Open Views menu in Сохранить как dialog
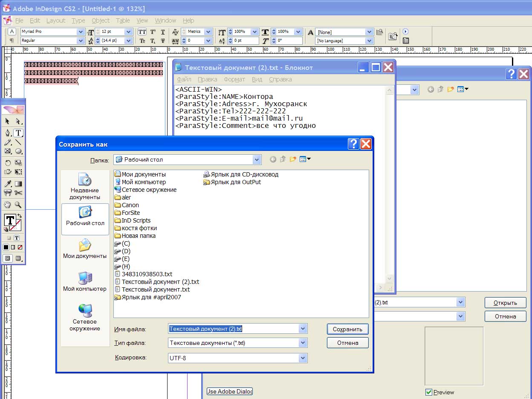532x399 pixels. click(x=305, y=159)
